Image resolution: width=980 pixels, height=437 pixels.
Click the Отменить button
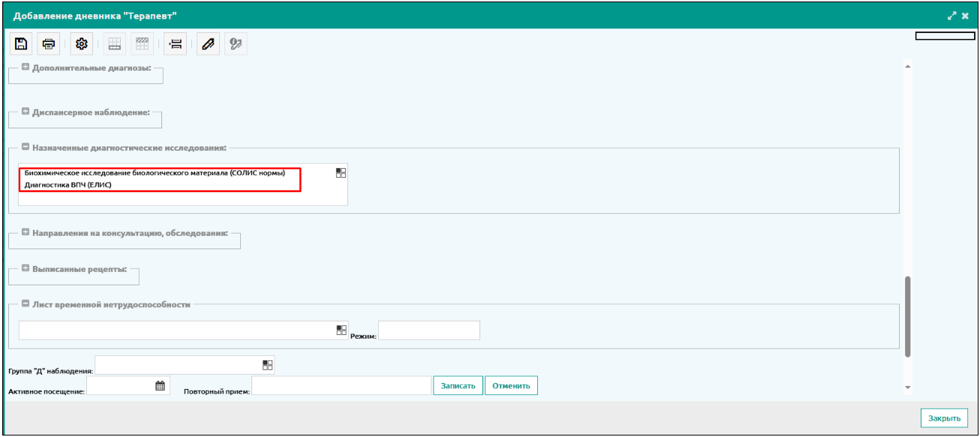[x=511, y=386]
